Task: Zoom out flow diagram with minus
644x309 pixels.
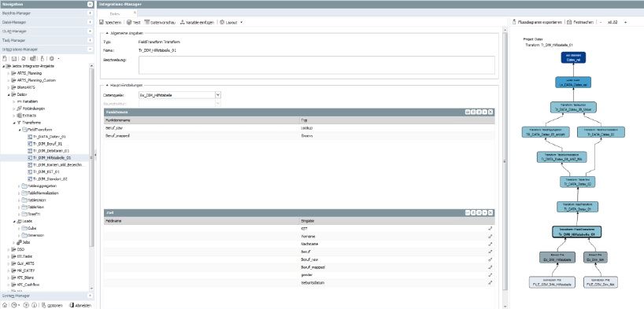Action: pos(601,22)
